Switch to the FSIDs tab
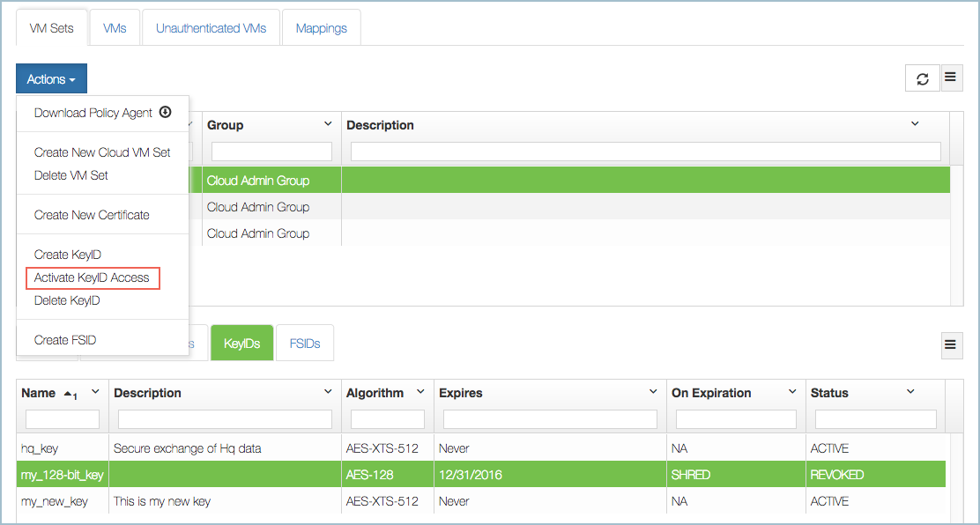The height and width of the screenshot is (525, 980). (305, 344)
